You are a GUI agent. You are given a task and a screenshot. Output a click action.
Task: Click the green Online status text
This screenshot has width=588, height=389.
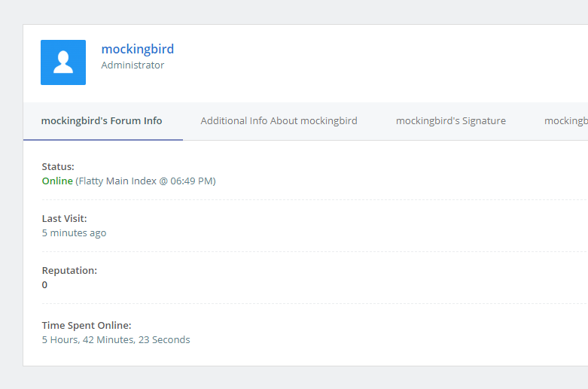[x=57, y=181]
